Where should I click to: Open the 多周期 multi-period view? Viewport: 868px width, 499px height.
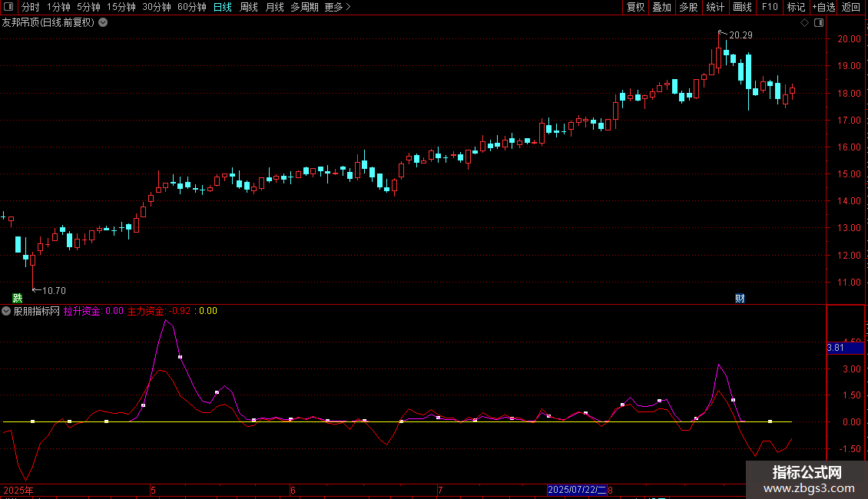pyautogui.click(x=304, y=7)
